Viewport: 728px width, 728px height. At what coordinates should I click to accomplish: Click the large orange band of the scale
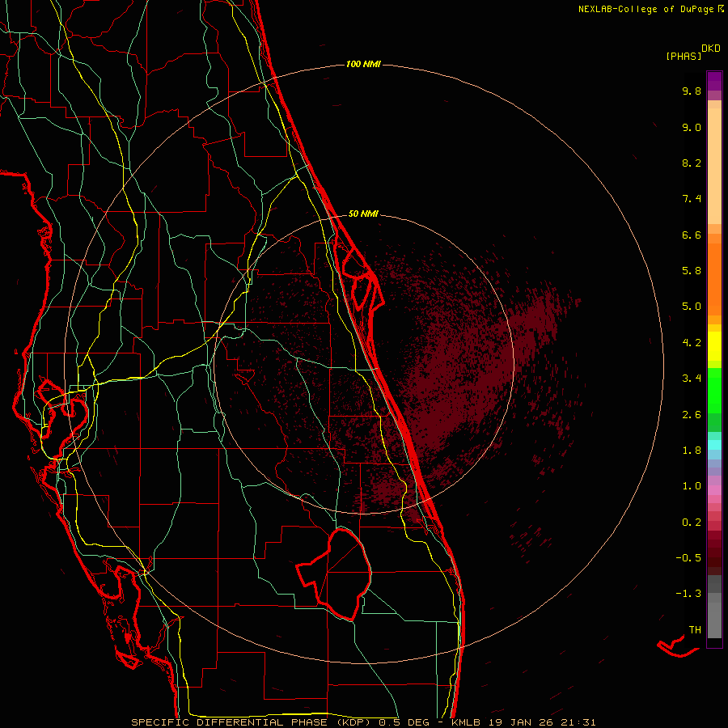tap(714, 280)
